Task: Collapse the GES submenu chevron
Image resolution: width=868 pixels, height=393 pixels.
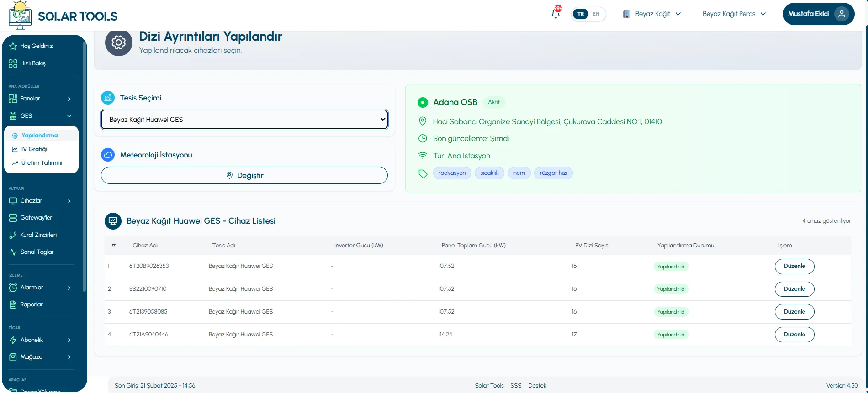Action: tap(69, 116)
